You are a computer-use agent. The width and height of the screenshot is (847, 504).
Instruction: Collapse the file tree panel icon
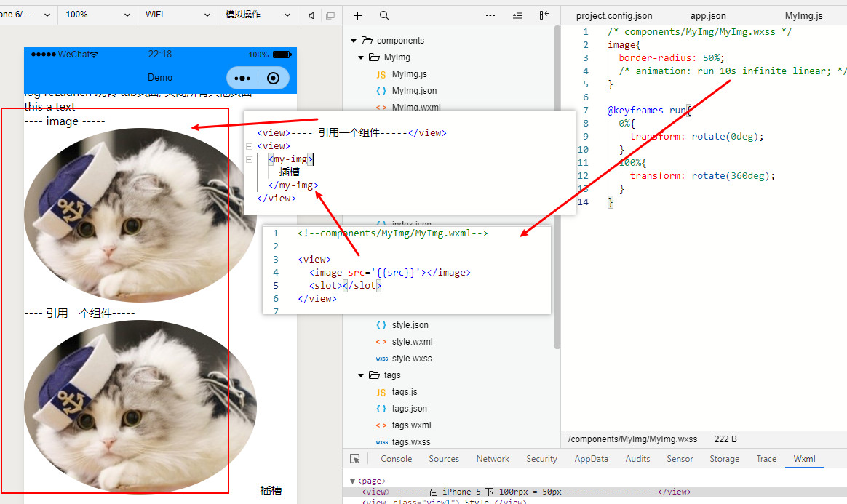(544, 15)
